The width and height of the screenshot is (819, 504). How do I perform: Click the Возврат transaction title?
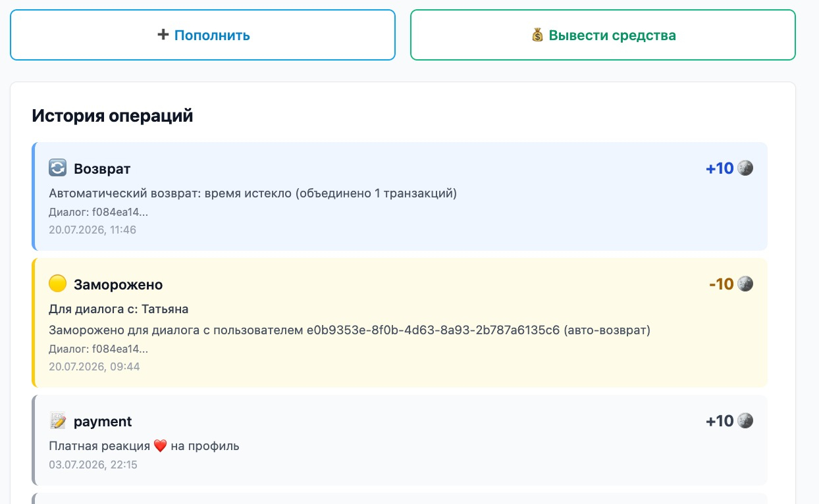[102, 169]
